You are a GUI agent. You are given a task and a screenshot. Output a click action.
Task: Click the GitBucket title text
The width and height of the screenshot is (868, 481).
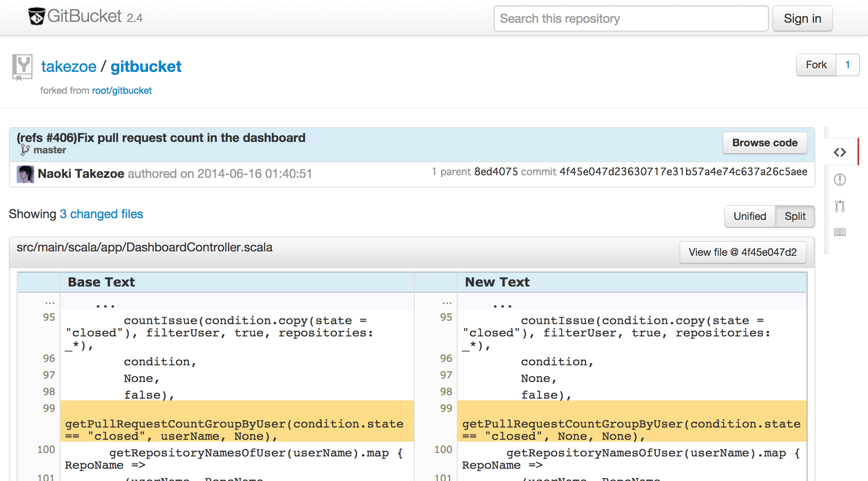click(85, 16)
